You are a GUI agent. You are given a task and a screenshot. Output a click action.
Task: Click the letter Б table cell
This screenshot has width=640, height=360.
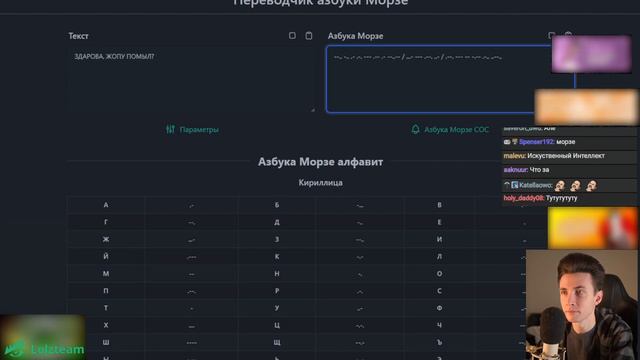277,205
